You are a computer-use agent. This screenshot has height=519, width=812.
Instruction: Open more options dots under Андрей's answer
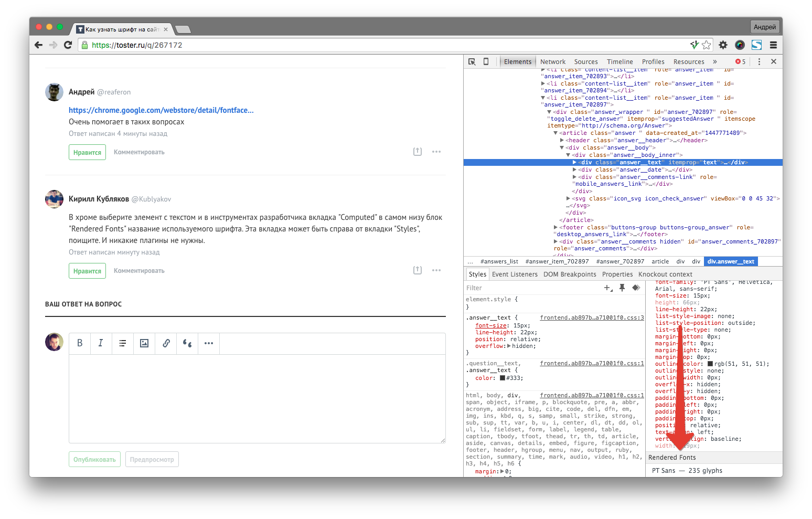[x=436, y=152]
